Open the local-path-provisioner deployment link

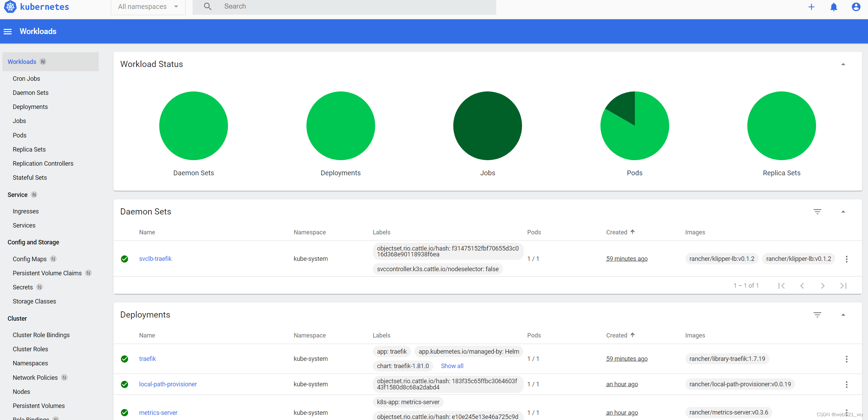[168, 384]
